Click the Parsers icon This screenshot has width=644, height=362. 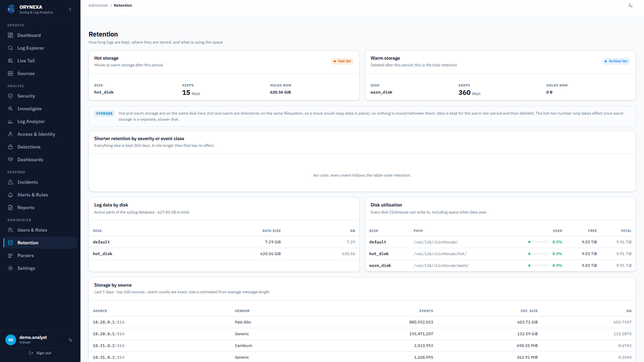pyautogui.click(x=10, y=255)
